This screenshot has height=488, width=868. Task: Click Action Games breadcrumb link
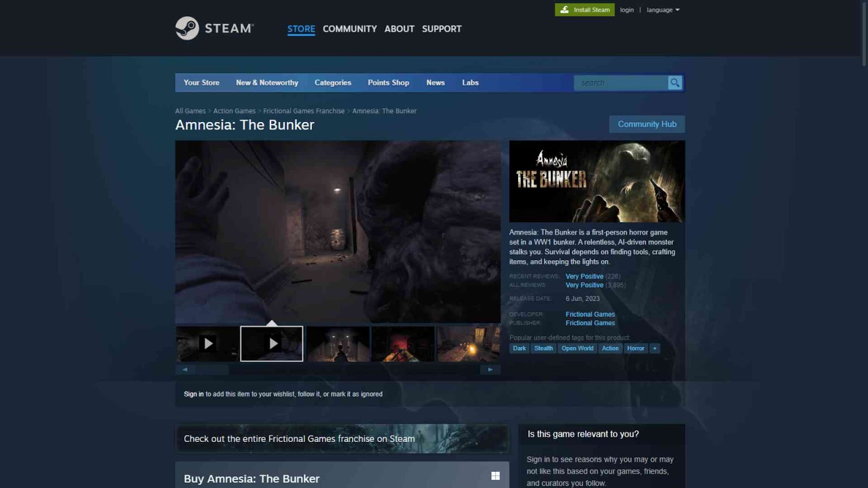coord(234,111)
